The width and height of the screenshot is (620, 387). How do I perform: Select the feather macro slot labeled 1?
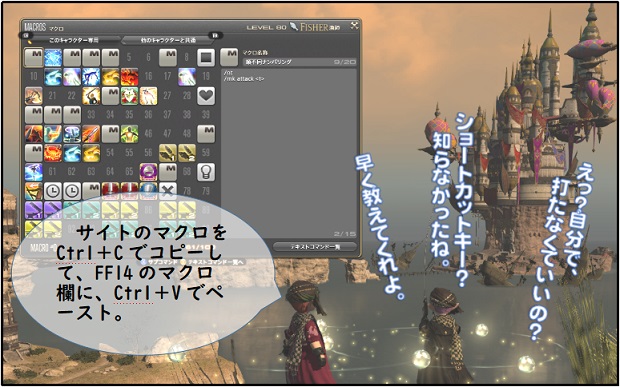[168, 153]
